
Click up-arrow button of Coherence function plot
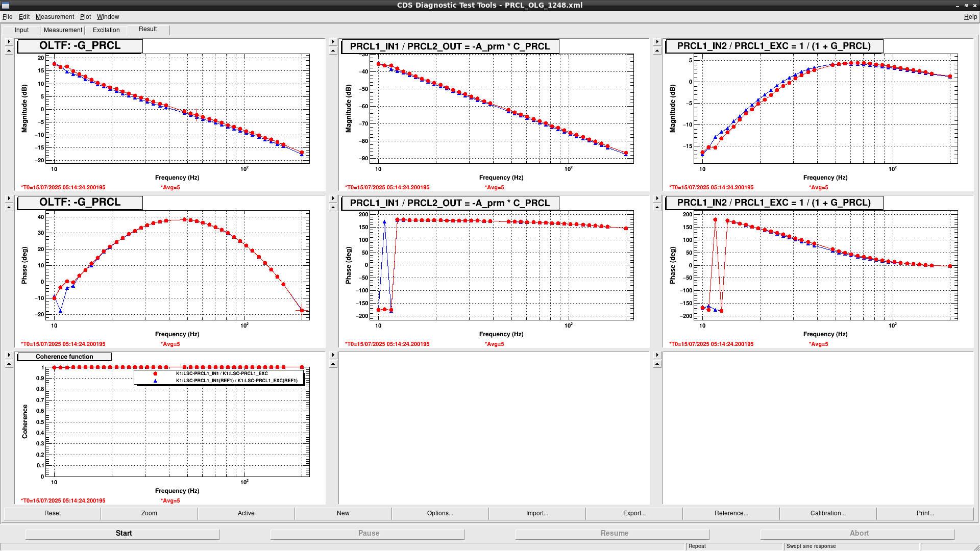[9, 364]
